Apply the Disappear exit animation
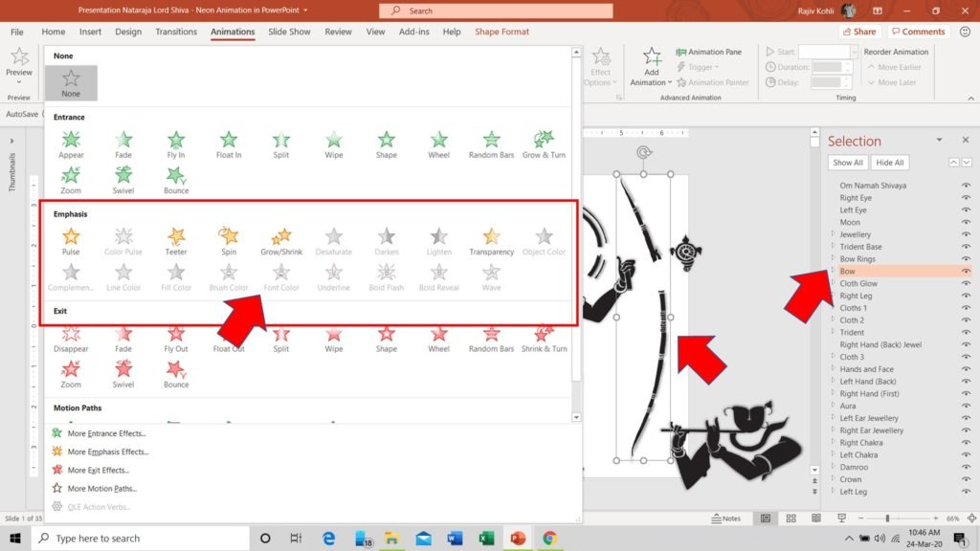The width and height of the screenshot is (980, 551). pos(71,340)
